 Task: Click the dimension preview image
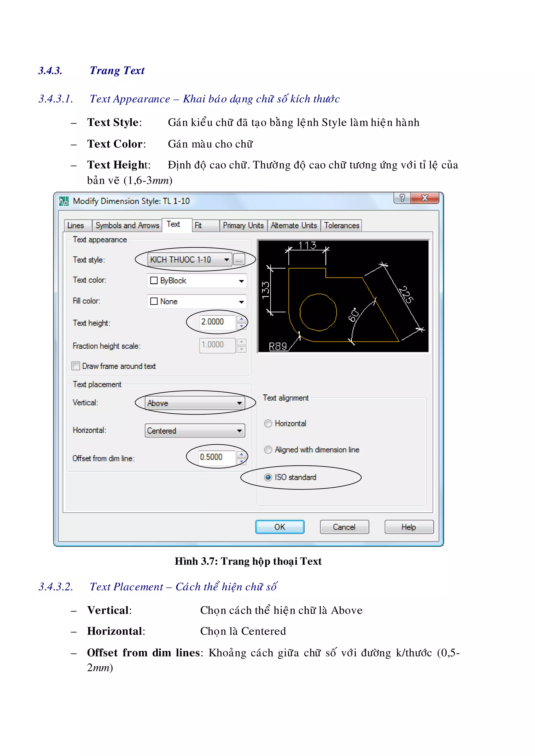[x=343, y=296]
